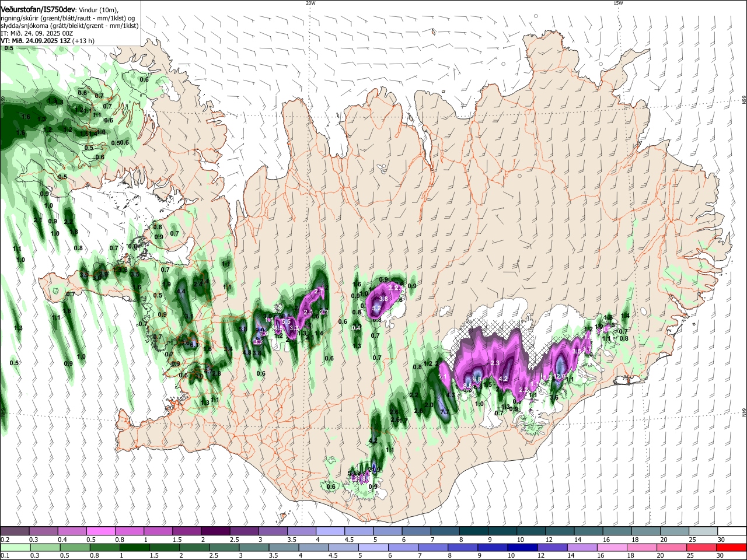Pick the crimson 25–30 rain legend swatch
Screen dimensions: 747x560
[x=701, y=547]
